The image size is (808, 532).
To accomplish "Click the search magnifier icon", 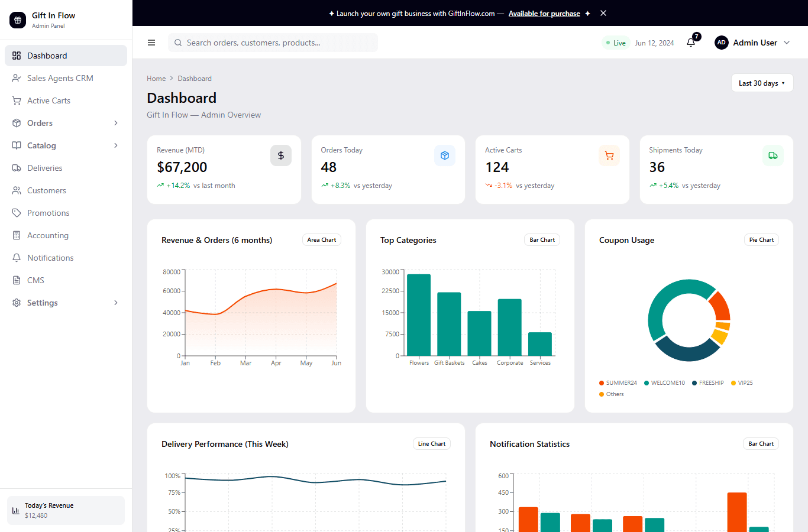I will [178, 43].
